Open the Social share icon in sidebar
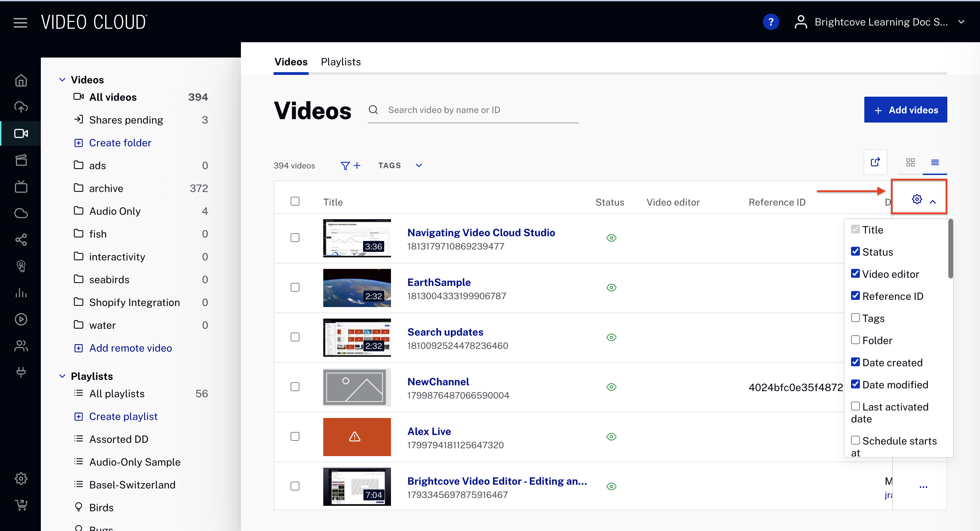Viewport: 980px width, 531px height. coord(21,239)
